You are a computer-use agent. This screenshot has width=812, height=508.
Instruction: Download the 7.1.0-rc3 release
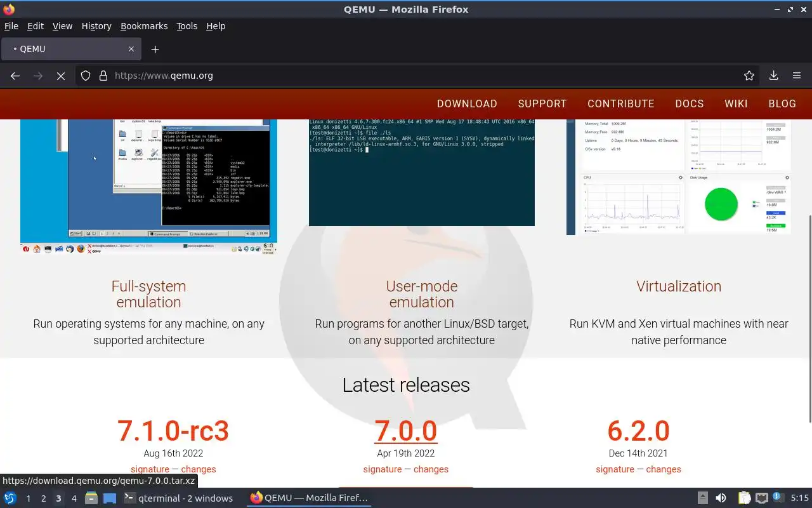coord(173,431)
